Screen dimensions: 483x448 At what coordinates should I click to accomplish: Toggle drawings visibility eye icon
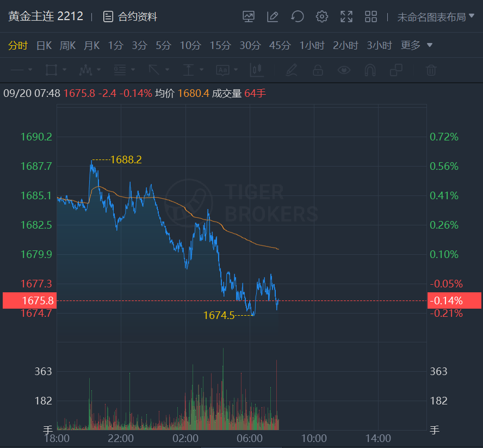[x=344, y=70]
